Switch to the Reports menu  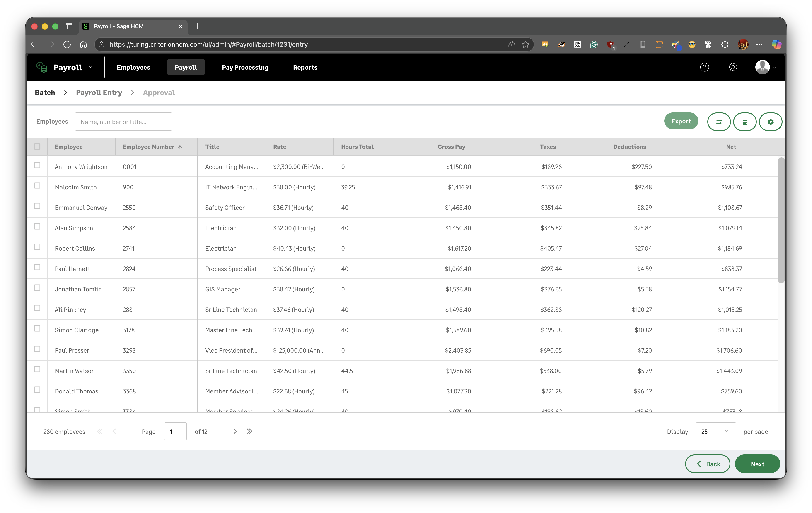(305, 68)
